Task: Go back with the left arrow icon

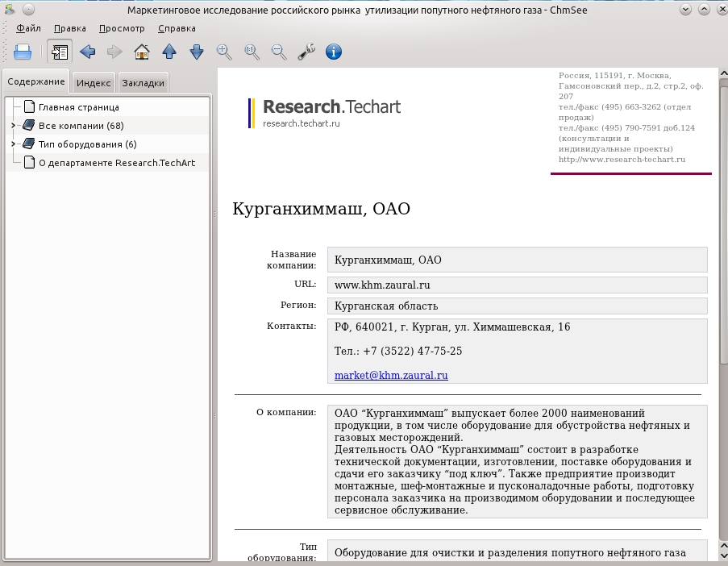Action: [87, 52]
